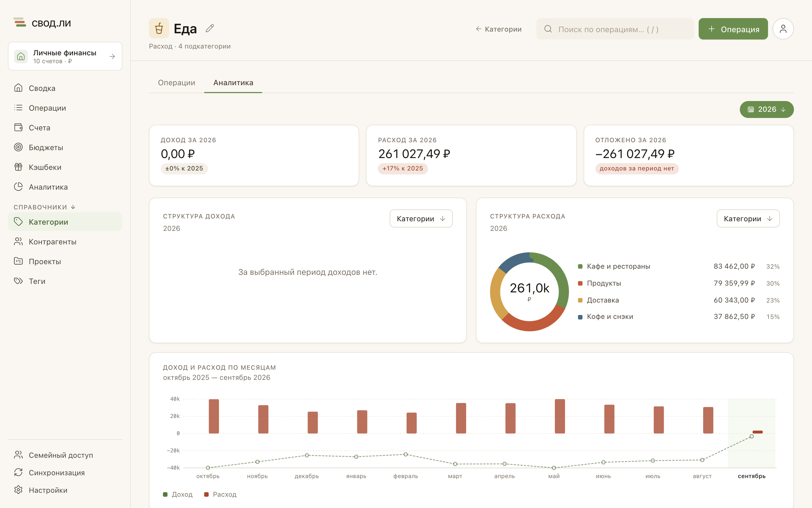Screen dimensions: 812x508
Task: Click the Доставка row in expense structure
Action: pyautogui.click(x=678, y=300)
